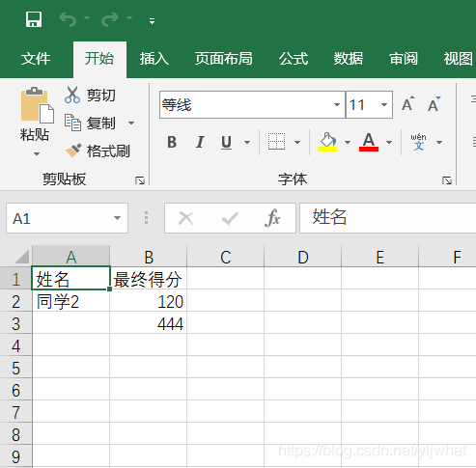This screenshot has height=468, width=476.
Task: Click cell containing 120
Action: tap(149, 301)
